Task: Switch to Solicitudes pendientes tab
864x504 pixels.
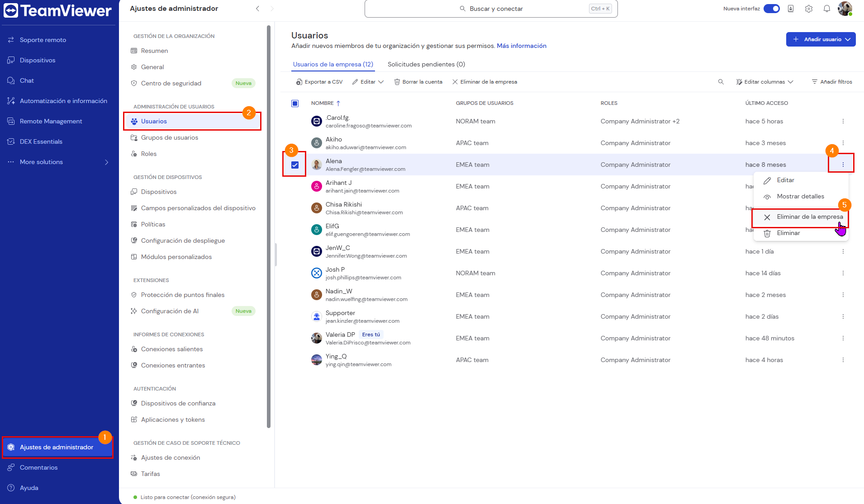Action: tap(426, 64)
